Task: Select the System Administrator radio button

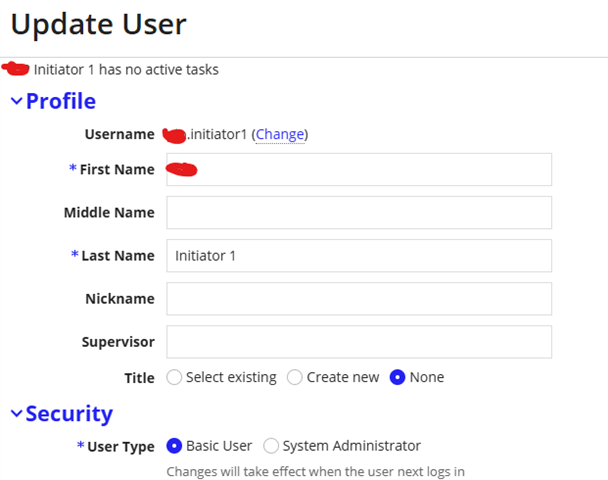Action: coord(271,446)
